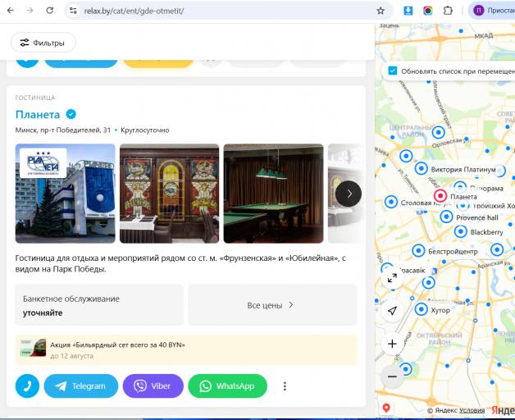This screenshot has width=515, height=420.
Task: Open the billiard table photo
Action: coord(273,194)
